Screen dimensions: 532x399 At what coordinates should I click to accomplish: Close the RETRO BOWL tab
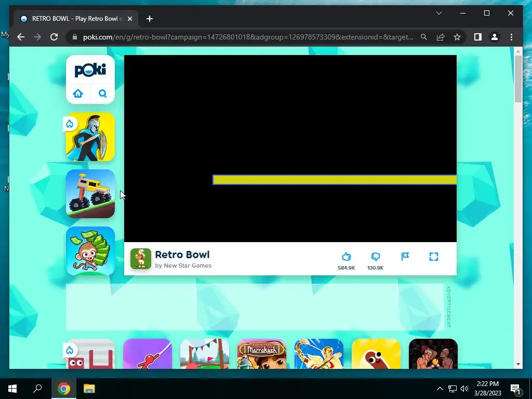click(x=129, y=19)
